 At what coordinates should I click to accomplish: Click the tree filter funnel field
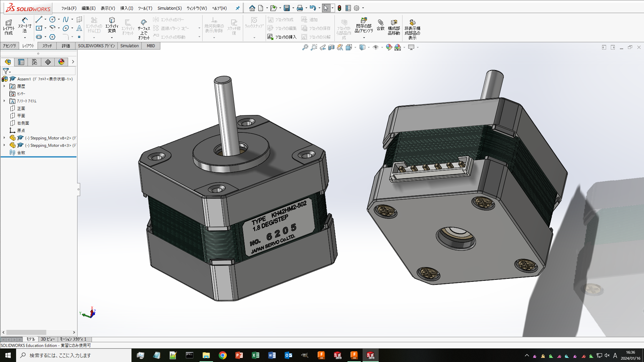pyautogui.click(x=39, y=71)
